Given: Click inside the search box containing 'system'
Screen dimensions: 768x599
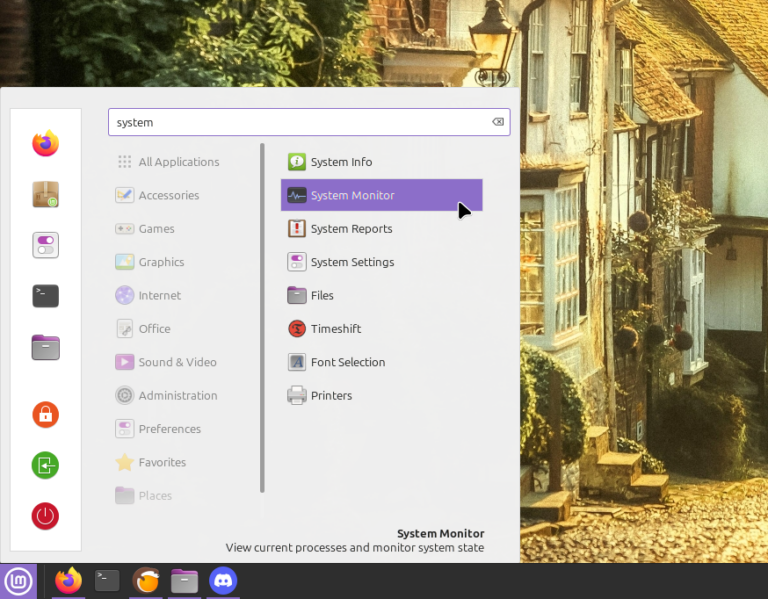Looking at the screenshot, I should [309, 122].
